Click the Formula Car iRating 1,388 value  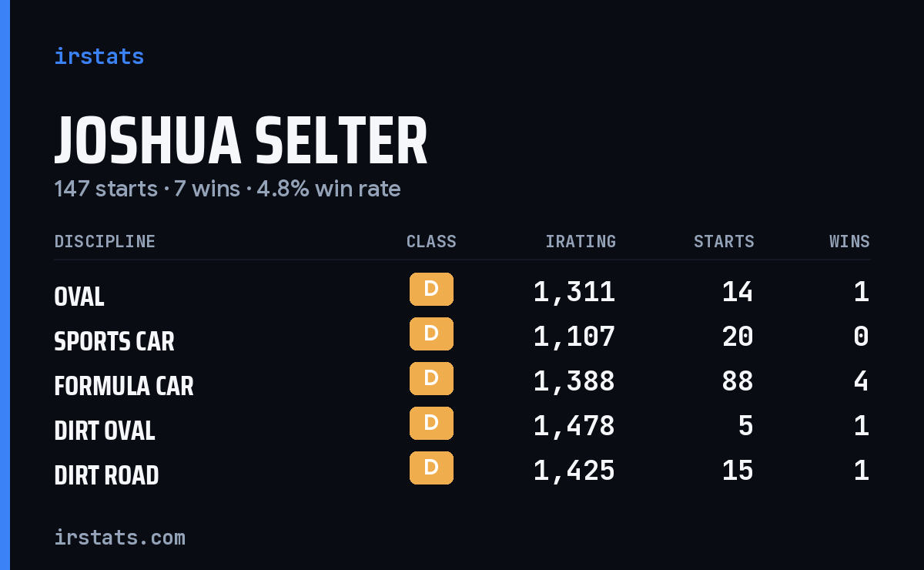point(574,381)
